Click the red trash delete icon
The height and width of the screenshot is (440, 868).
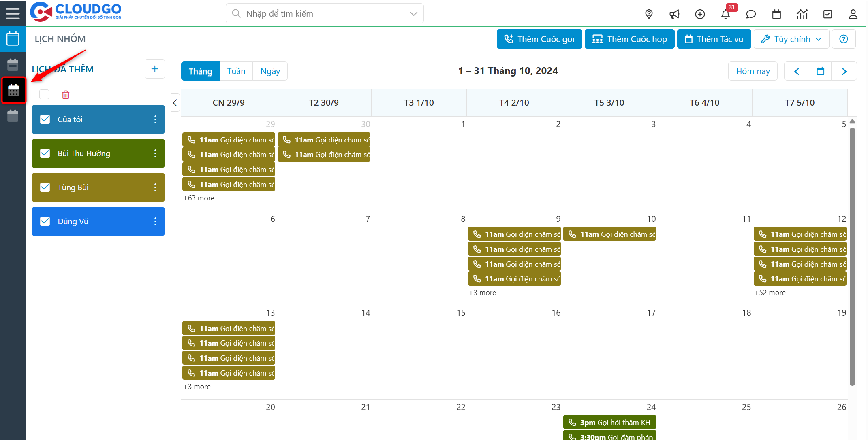tap(66, 95)
